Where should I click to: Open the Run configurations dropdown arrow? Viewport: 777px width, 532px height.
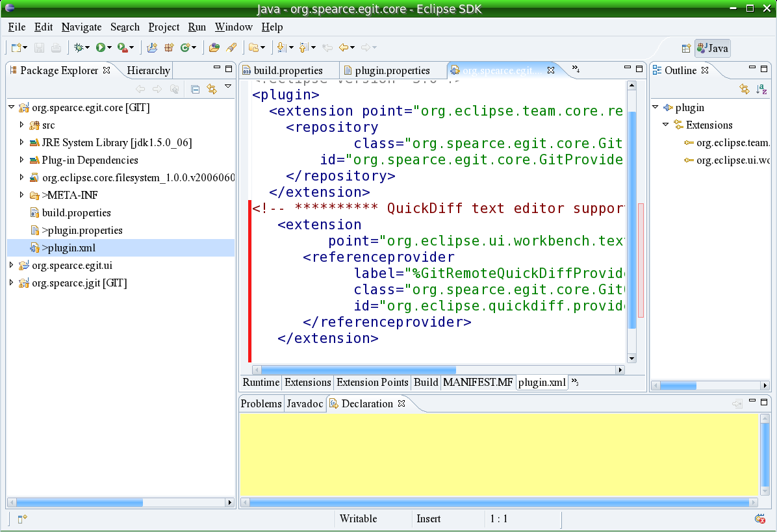click(109, 48)
